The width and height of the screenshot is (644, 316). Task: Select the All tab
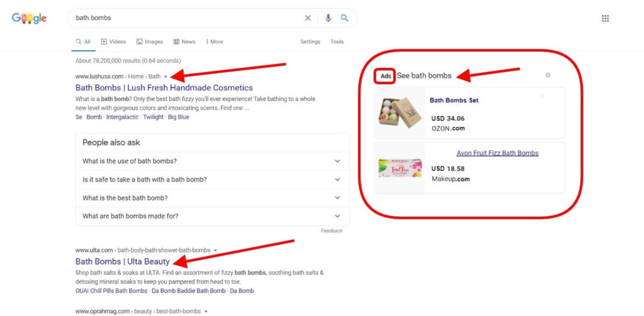point(83,42)
